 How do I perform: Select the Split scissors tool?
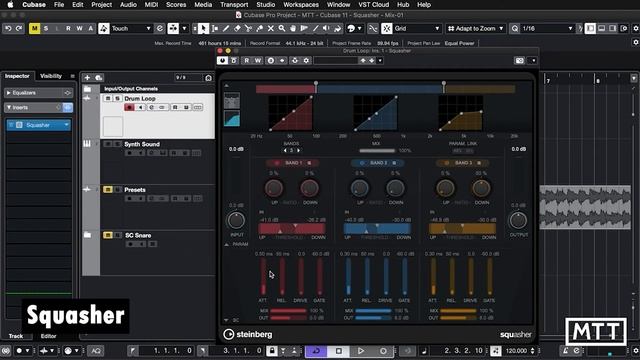[248, 29]
